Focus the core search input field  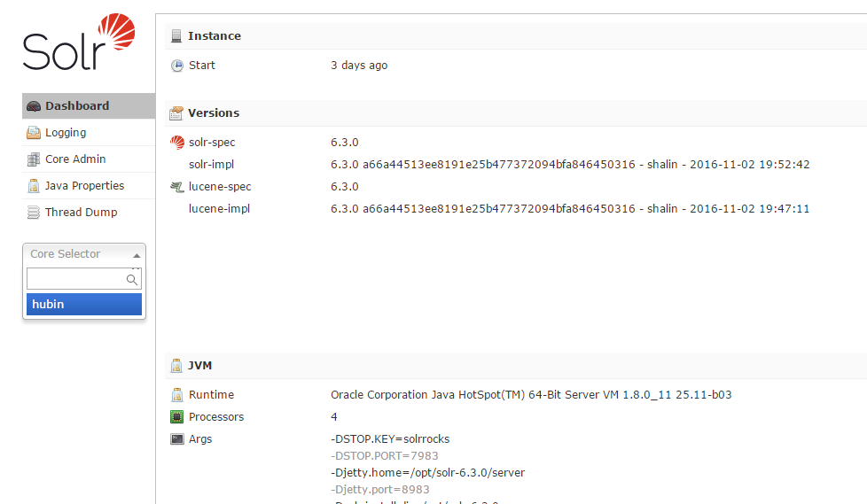click(x=76, y=280)
